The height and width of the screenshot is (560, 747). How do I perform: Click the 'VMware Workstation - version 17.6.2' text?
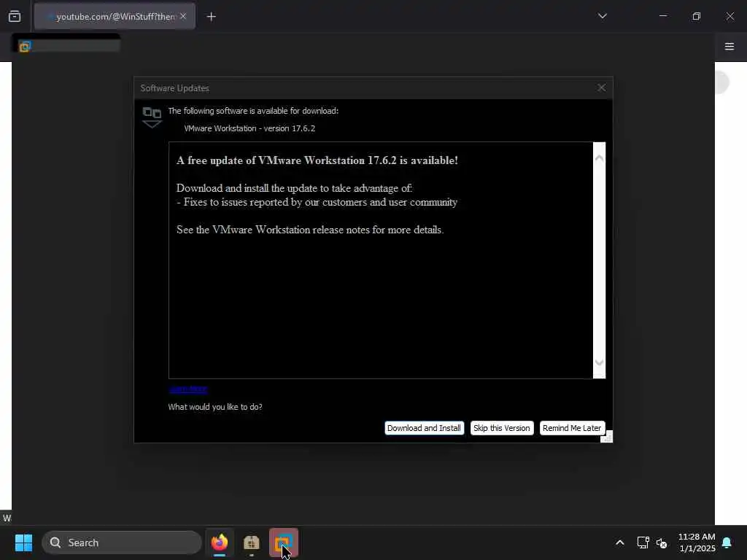tap(249, 128)
